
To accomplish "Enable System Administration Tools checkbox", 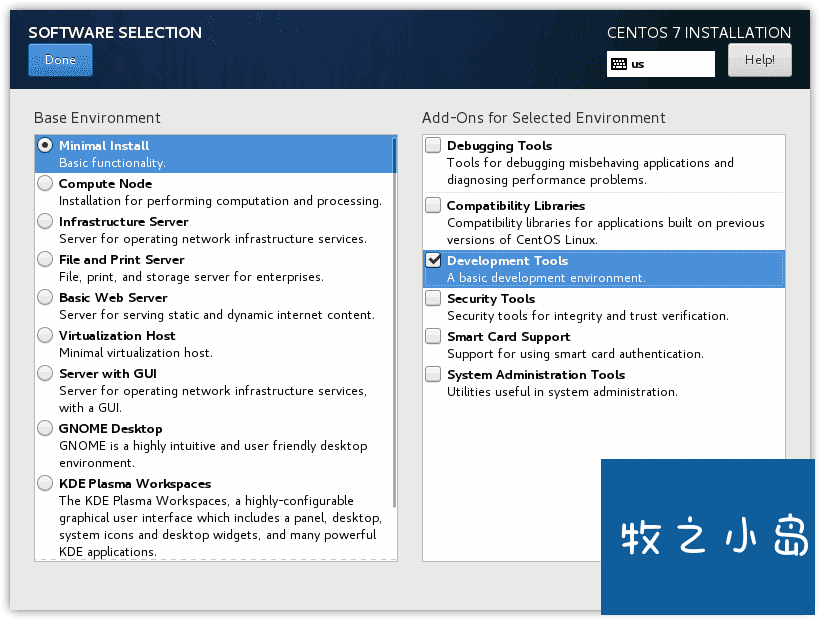I will (x=433, y=374).
